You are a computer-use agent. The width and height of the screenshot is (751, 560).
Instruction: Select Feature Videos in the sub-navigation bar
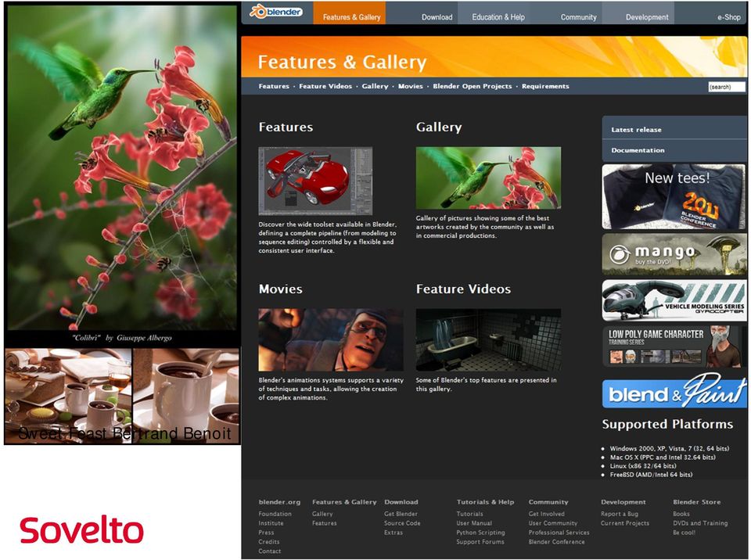(325, 86)
